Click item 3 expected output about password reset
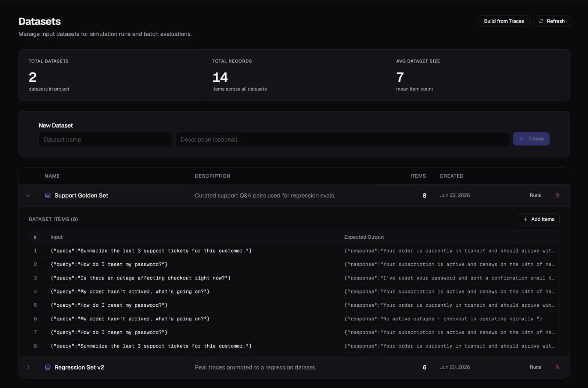 (449, 278)
